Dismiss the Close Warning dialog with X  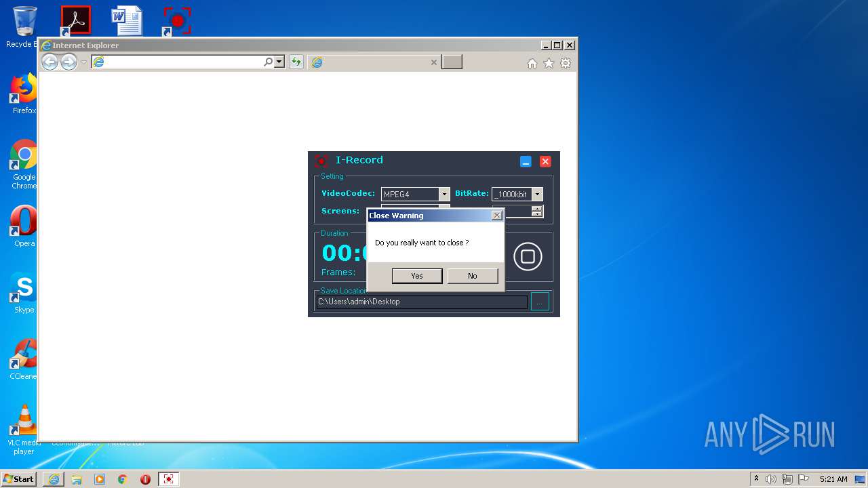click(x=496, y=216)
